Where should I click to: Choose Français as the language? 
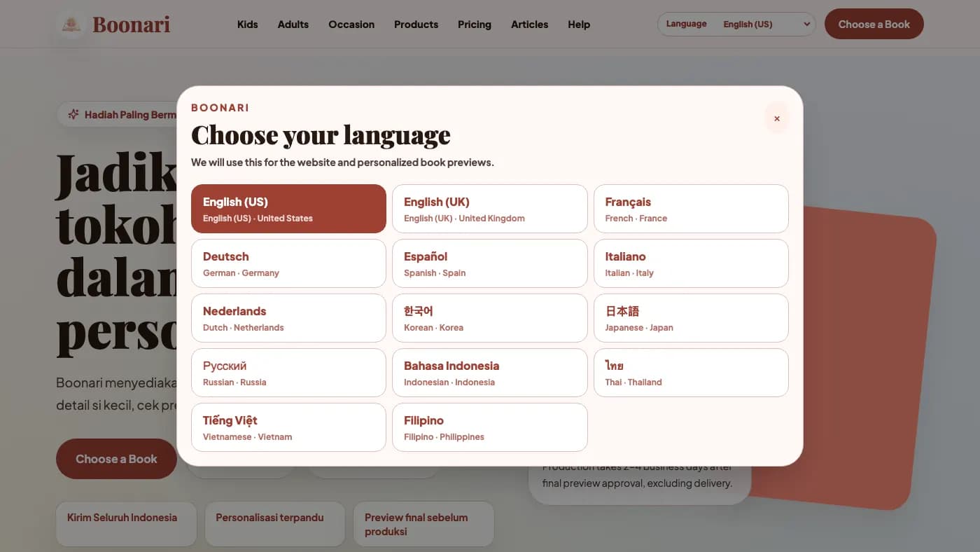pos(691,209)
